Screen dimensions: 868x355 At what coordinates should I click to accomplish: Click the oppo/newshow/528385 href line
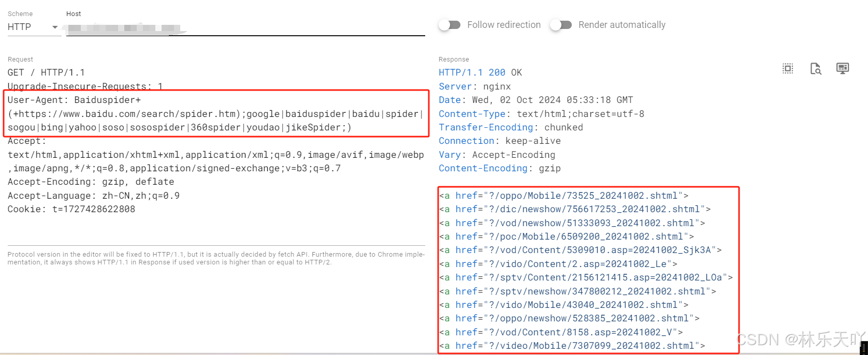[569, 318]
